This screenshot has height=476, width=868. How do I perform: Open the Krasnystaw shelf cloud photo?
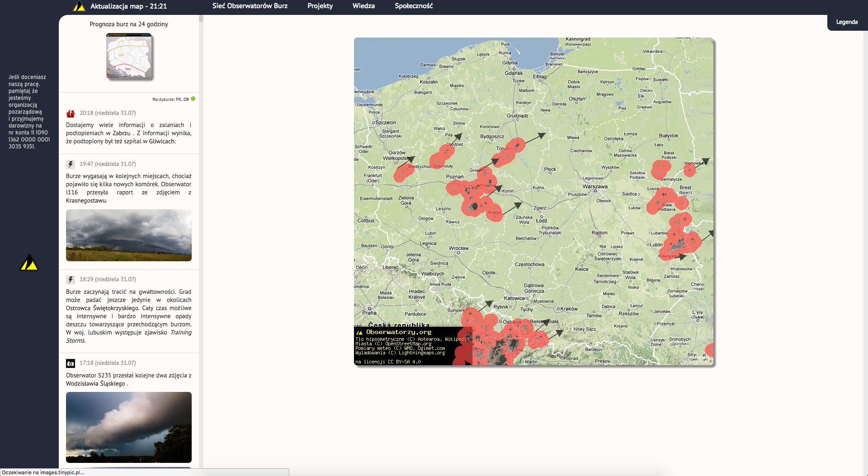129,235
